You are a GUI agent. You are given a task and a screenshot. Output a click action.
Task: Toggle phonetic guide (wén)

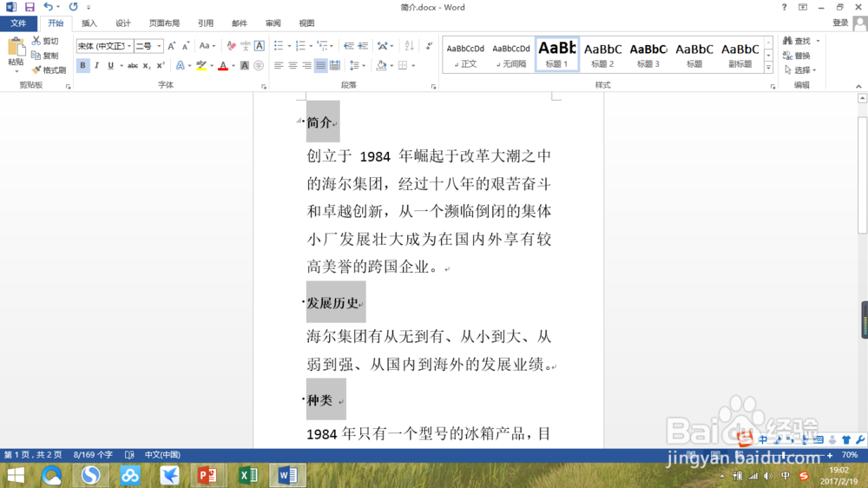pyautogui.click(x=246, y=46)
